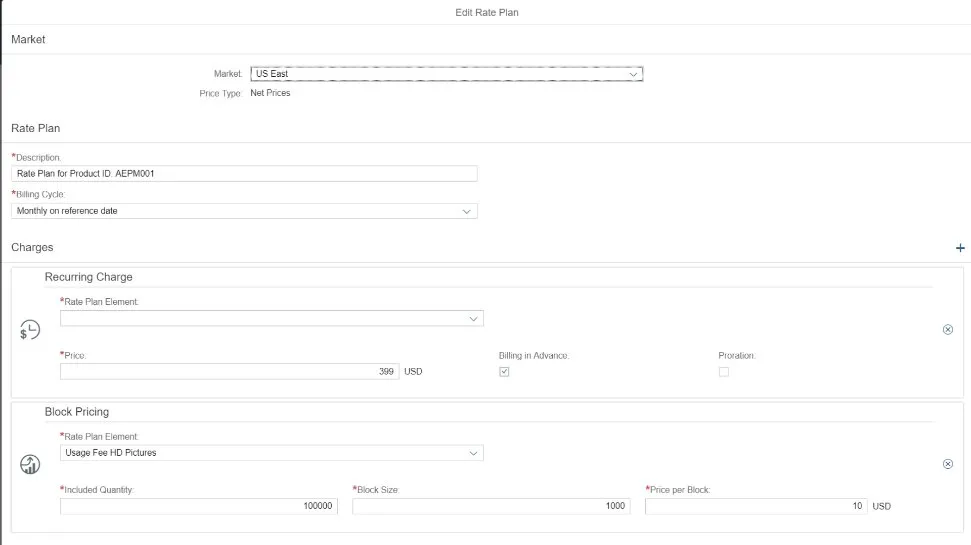Click the Recurring Charge clock-dollar icon
This screenshot has height=545, width=971.
click(30, 330)
